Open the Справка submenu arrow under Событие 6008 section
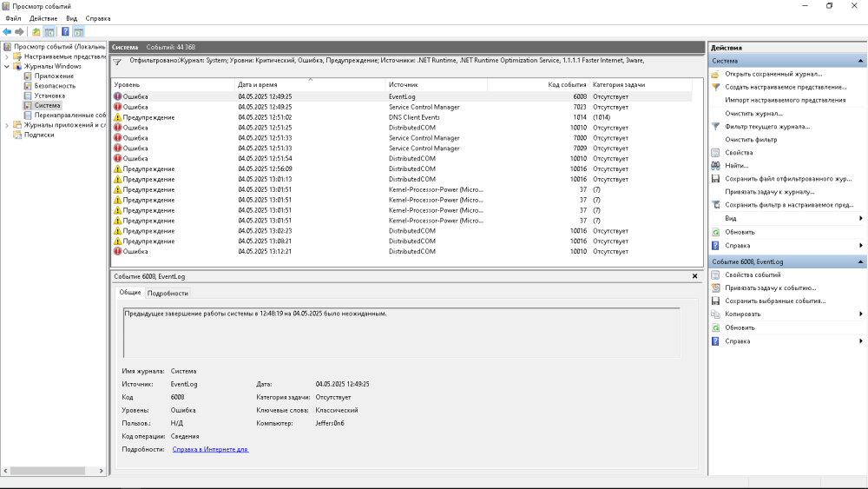868x489 pixels. coord(861,341)
